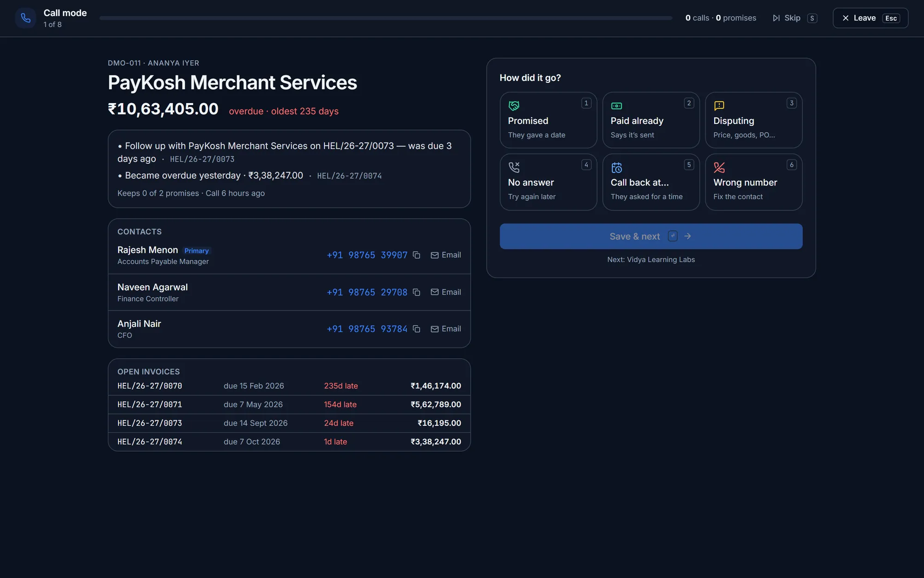Copy Rajesh Menon's phone number

point(416,255)
